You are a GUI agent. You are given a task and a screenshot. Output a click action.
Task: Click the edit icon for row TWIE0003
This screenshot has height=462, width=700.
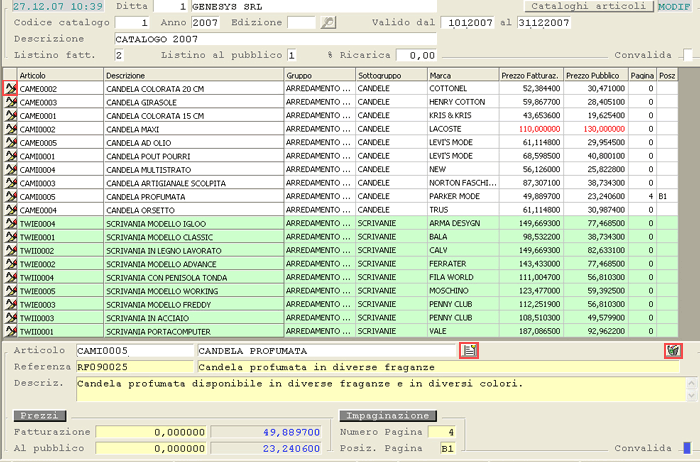[10, 304]
